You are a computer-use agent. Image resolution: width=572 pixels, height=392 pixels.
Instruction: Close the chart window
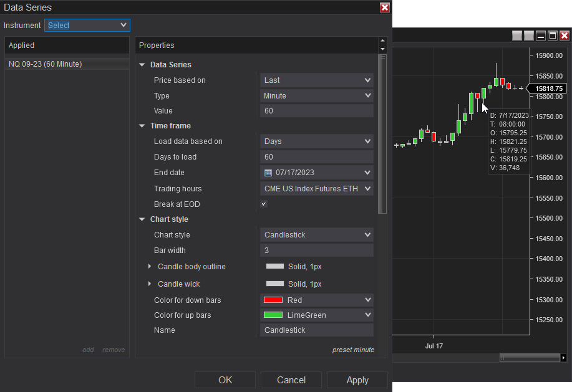pos(565,36)
